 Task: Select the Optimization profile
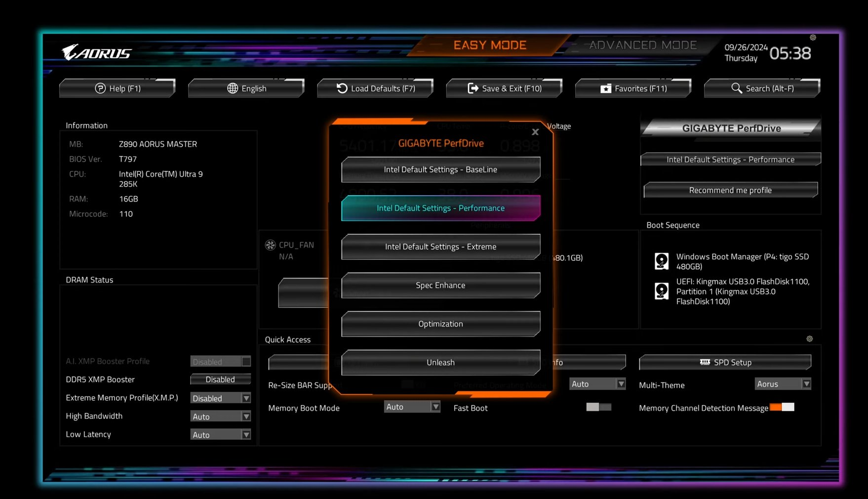[440, 324]
